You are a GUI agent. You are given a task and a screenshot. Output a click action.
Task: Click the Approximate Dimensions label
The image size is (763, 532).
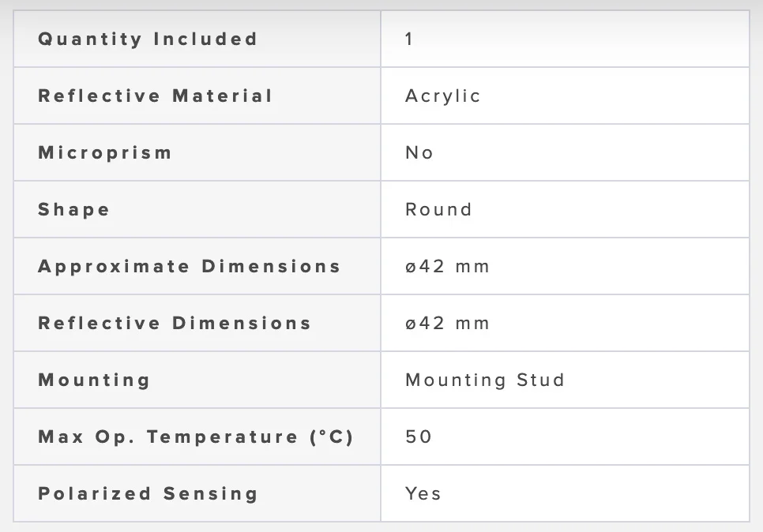190,267
